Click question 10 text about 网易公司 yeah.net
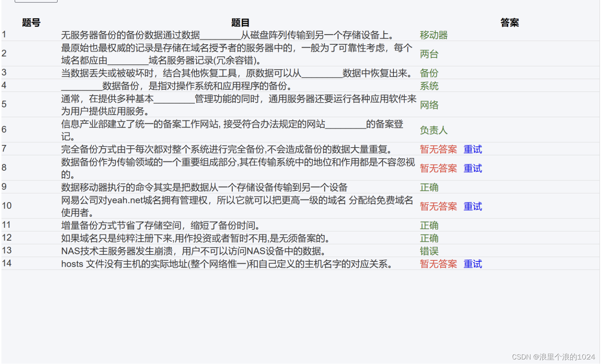 click(237, 207)
